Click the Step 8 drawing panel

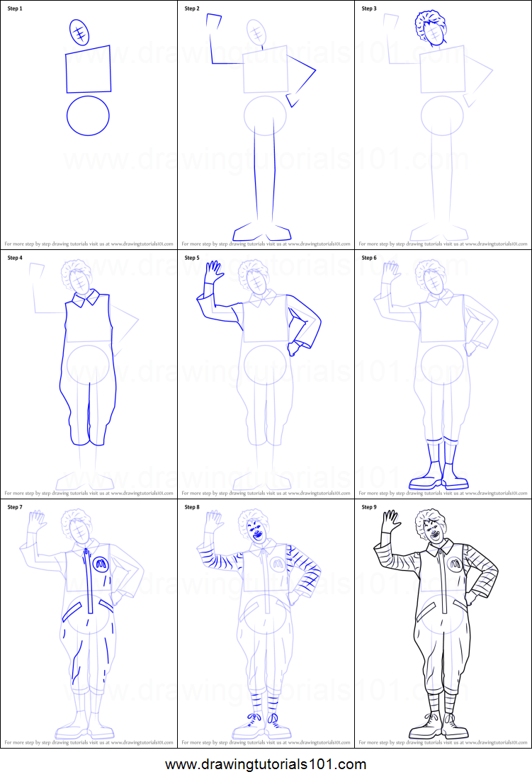tap(266, 623)
